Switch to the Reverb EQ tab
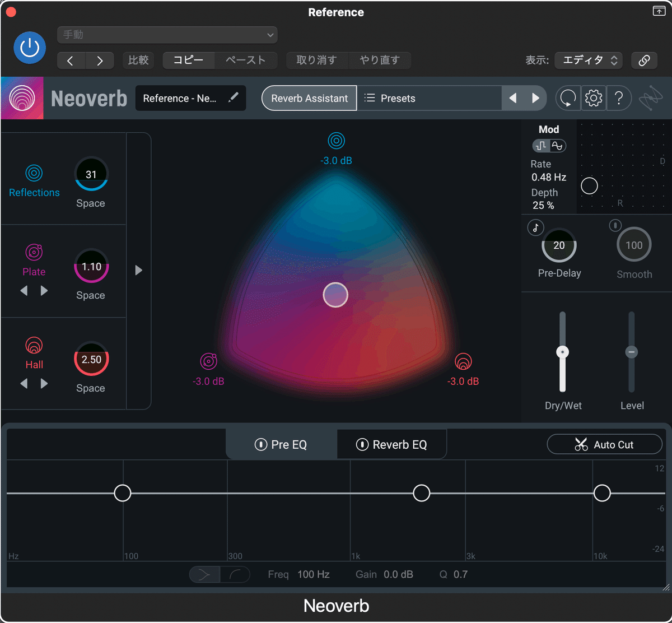 coord(391,445)
